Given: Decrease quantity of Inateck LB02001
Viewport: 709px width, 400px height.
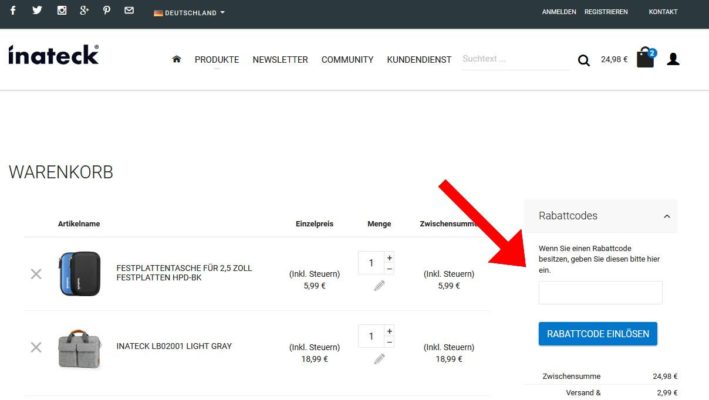Looking at the screenshot, I should tap(389, 343).
